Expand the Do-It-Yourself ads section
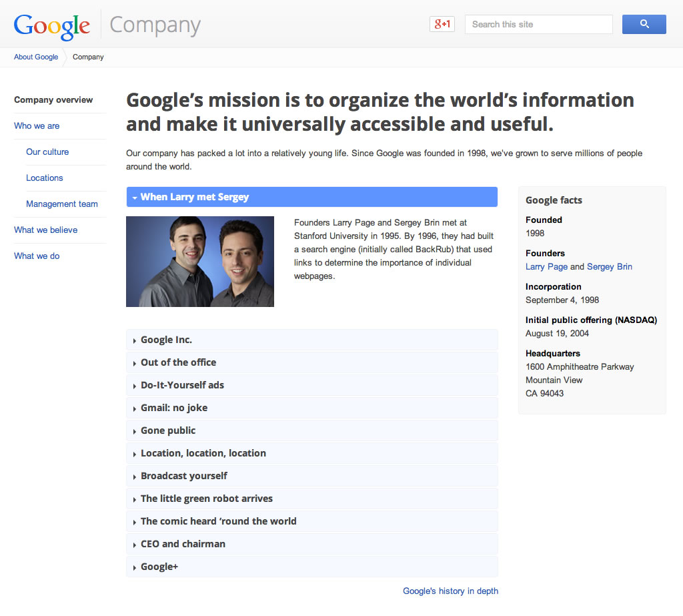Viewport: 683px width, 616px height. 312,385
